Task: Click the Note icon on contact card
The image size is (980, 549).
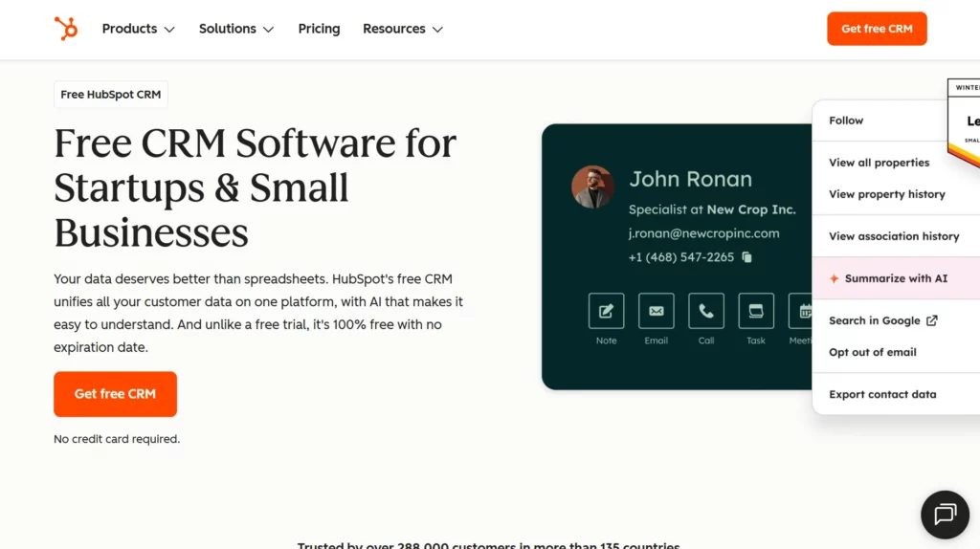Action: tap(606, 311)
